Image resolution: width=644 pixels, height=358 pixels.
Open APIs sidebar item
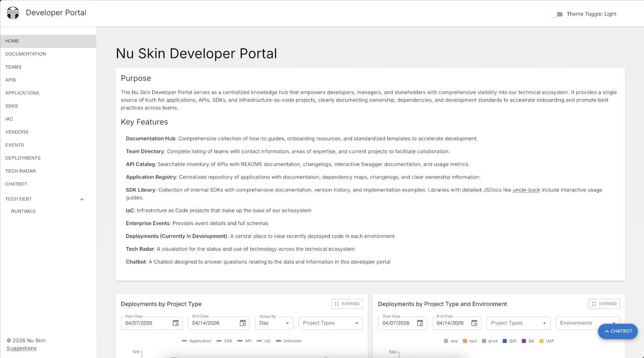coord(48,80)
